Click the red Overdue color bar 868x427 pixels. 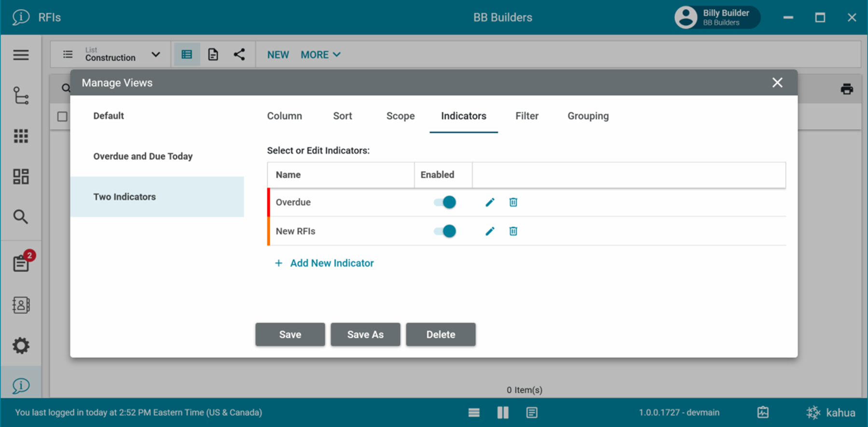[269, 202]
